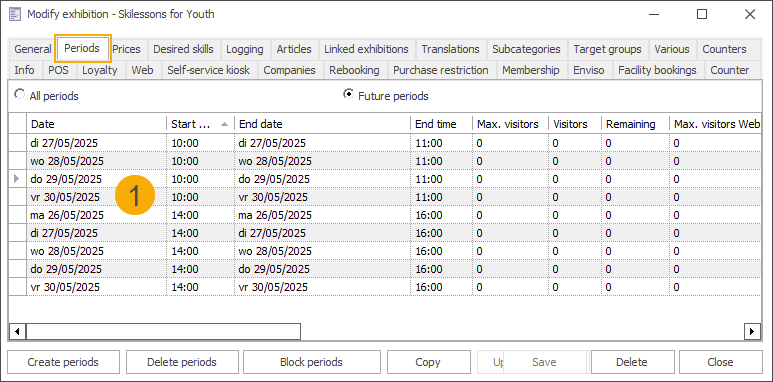Click the sort arrow on Start column header
This screenshot has width=773, height=382.
coord(225,124)
